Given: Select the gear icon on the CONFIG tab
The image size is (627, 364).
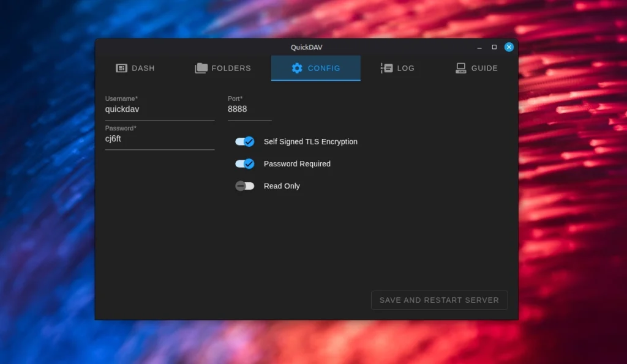Looking at the screenshot, I should 296,68.
